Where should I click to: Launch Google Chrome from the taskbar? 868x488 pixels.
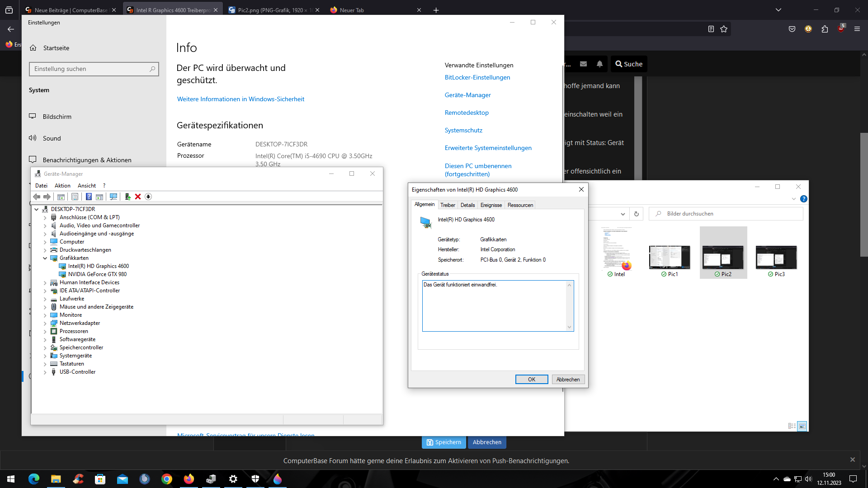[167, 479]
